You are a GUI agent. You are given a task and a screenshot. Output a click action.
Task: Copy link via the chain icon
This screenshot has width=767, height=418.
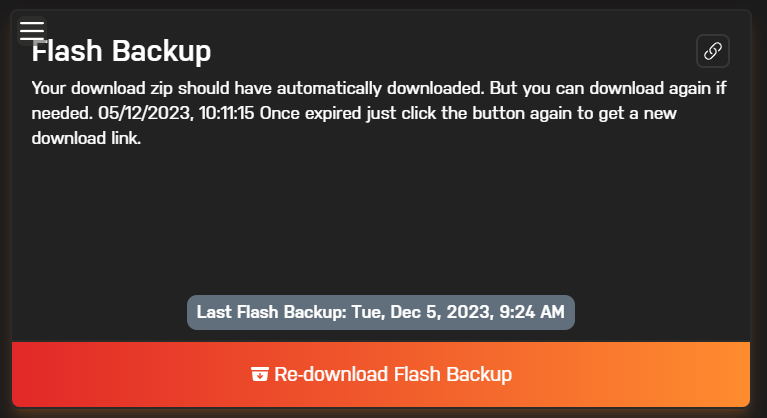[713, 51]
